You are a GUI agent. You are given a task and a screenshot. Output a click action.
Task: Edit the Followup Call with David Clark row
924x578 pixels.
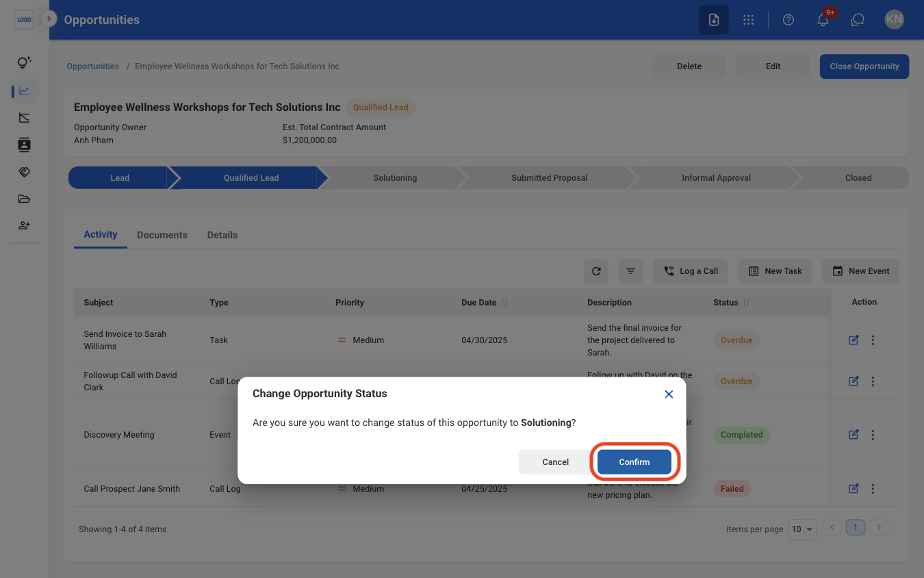click(x=854, y=381)
